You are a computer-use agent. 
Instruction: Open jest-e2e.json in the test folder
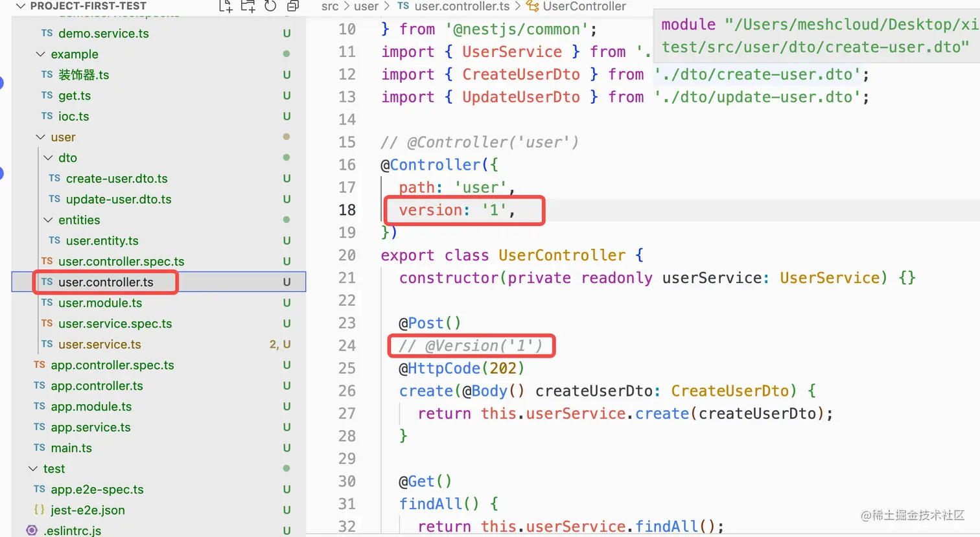(88, 510)
